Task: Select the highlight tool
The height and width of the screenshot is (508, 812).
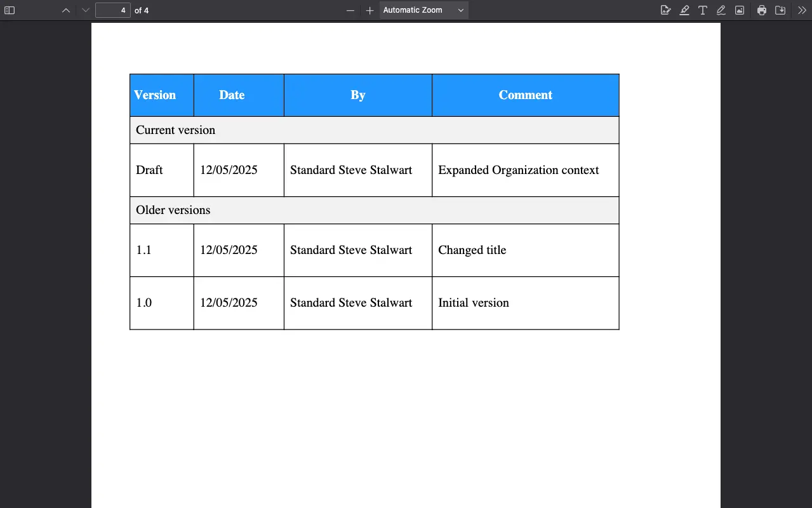Action: (x=684, y=10)
